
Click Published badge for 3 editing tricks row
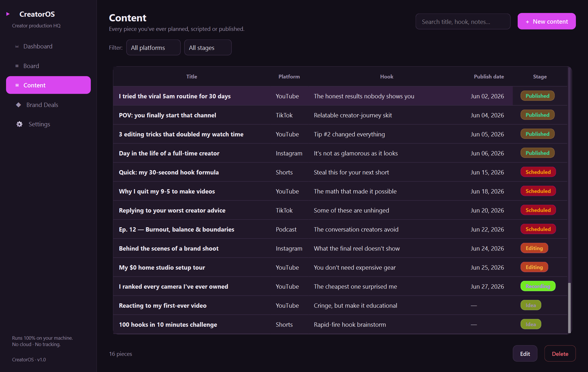tap(537, 134)
